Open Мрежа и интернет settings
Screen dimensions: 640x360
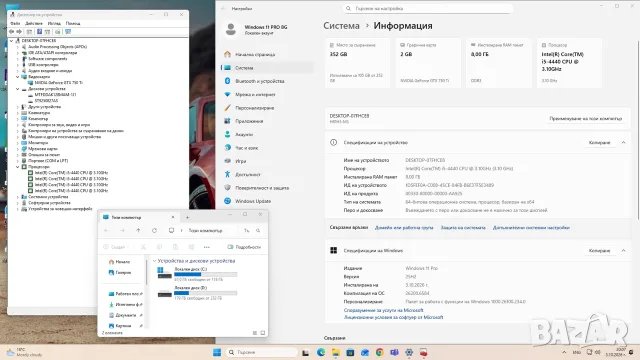pyautogui.click(x=268, y=94)
